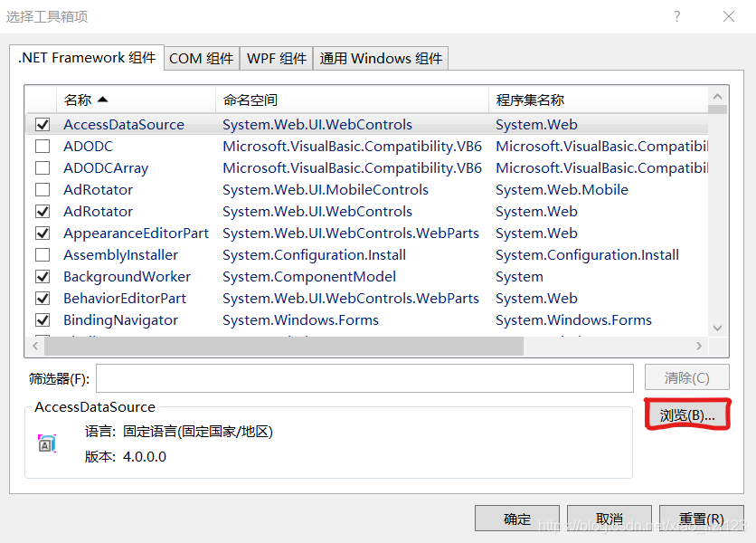Image resolution: width=756 pixels, height=543 pixels.
Task: Cancel with the 取消 button
Action: (610, 519)
